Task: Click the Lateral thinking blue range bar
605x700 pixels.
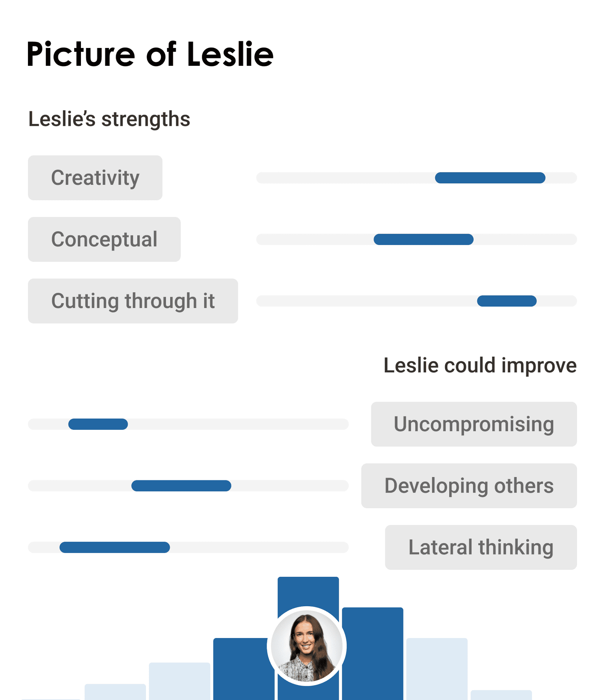Action: pos(115,547)
